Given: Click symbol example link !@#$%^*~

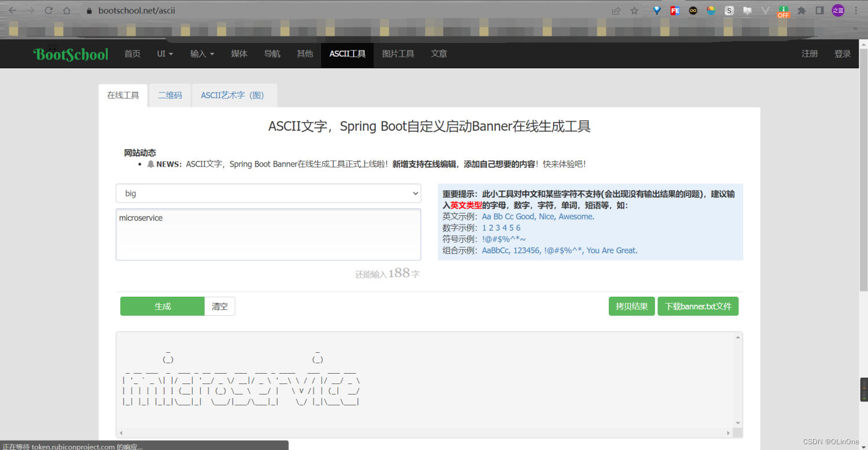Looking at the screenshot, I should [x=503, y=239].
